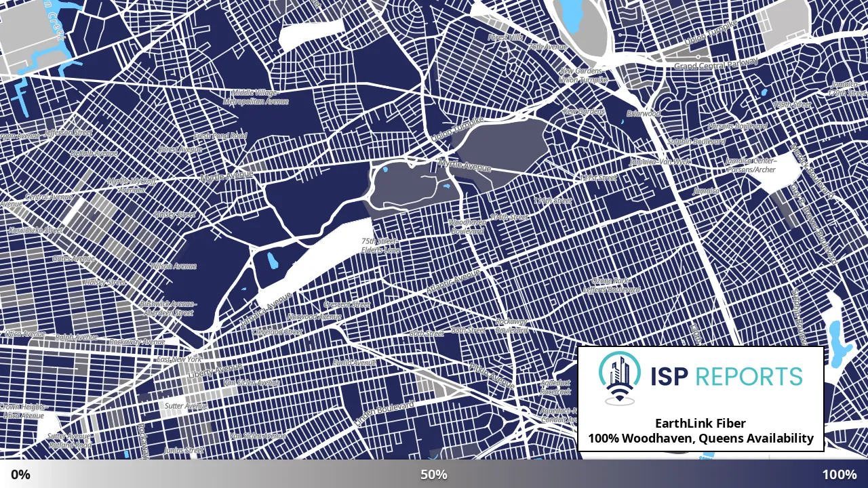
Task: Click the Jamaica–Van Wyck label
Action: (659, 162)
